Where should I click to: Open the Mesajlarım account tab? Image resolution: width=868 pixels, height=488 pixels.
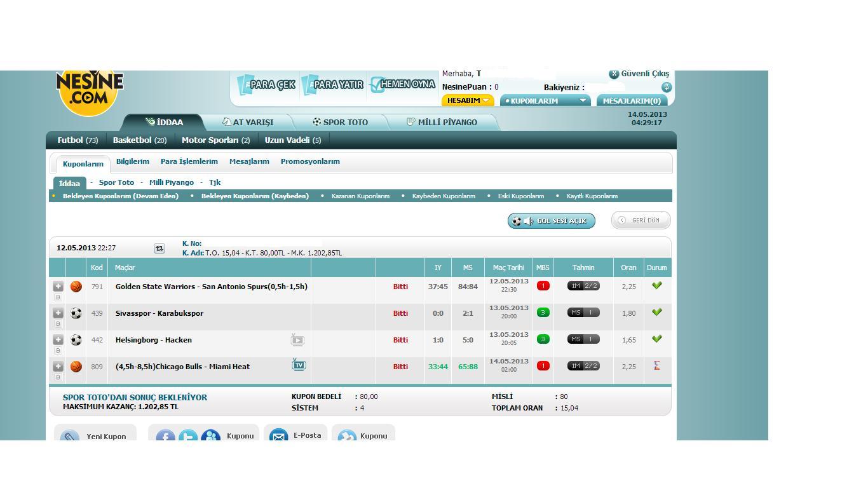[x=249, y=161]
